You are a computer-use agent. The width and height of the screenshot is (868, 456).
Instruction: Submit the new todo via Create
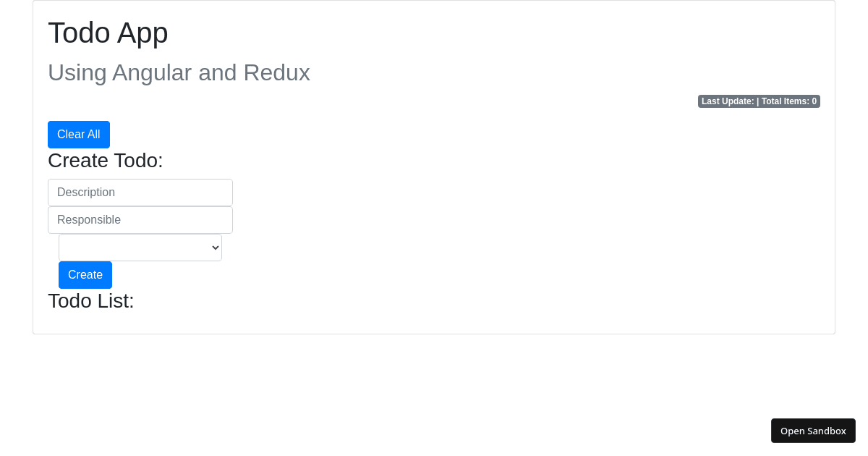coord(85,274)
